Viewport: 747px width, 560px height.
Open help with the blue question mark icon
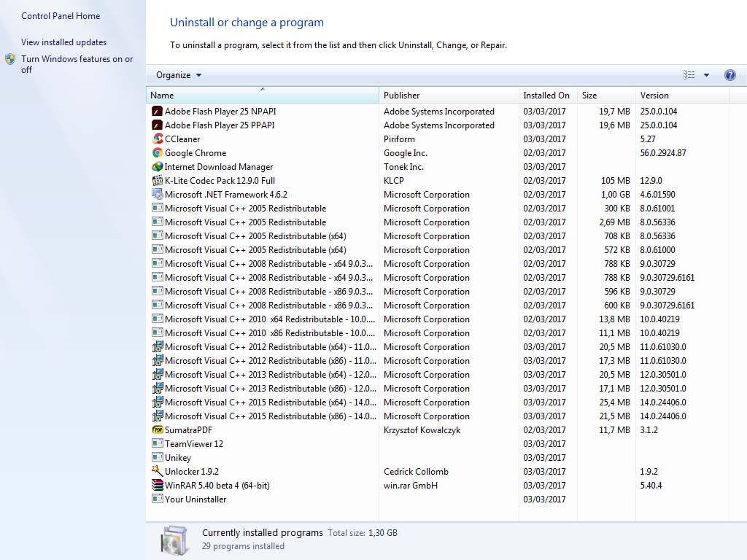(729, 75)
